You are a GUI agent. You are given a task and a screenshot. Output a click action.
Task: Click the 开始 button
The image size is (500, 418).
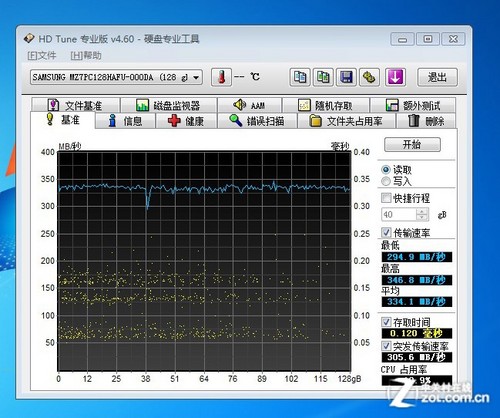(412, 144)
